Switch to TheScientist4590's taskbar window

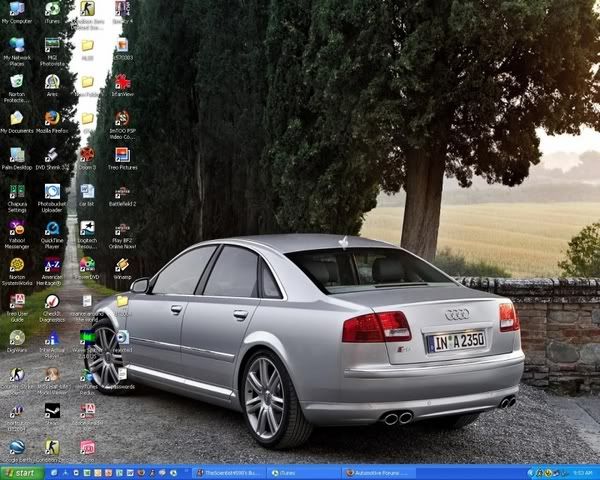coord(229,473)
